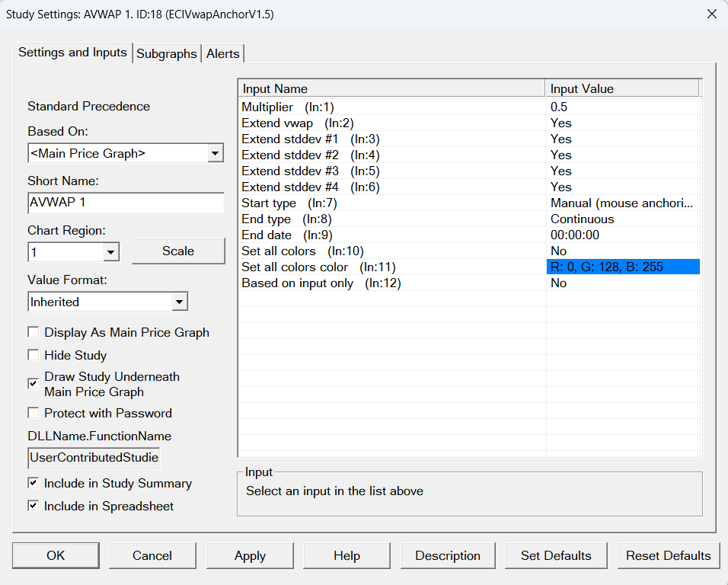Select the Multiplier input value 0.5

pyautogui.click(x=622, y=107)
